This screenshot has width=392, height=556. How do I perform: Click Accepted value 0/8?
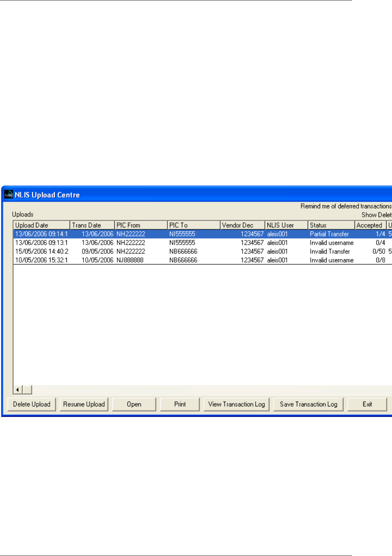click(x=380, y=260)
